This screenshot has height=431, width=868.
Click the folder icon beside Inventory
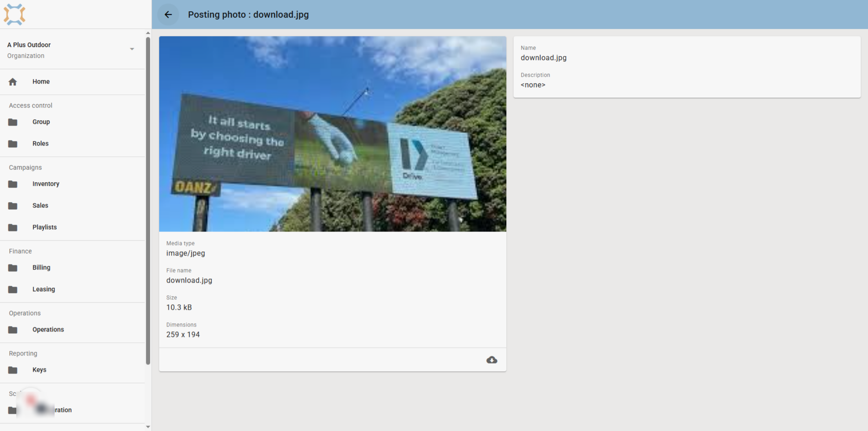pyautogui.click(x=13, y=184)
